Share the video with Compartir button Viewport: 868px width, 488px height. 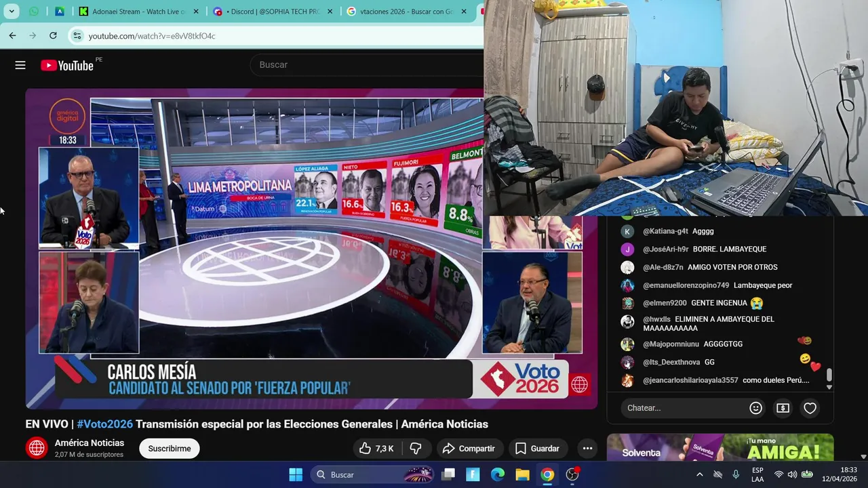tap(469, 449)
